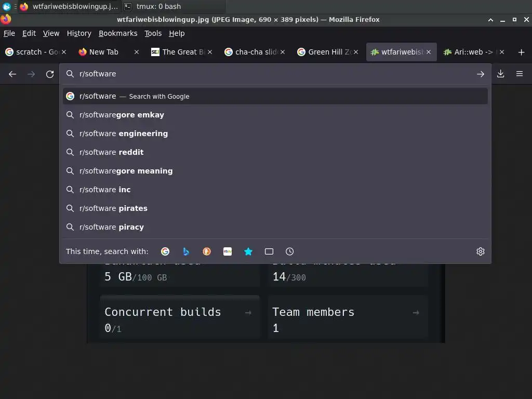Open the Help menu
The height and width of the screenshot is (399, 532).
click(x=177, y=33)
